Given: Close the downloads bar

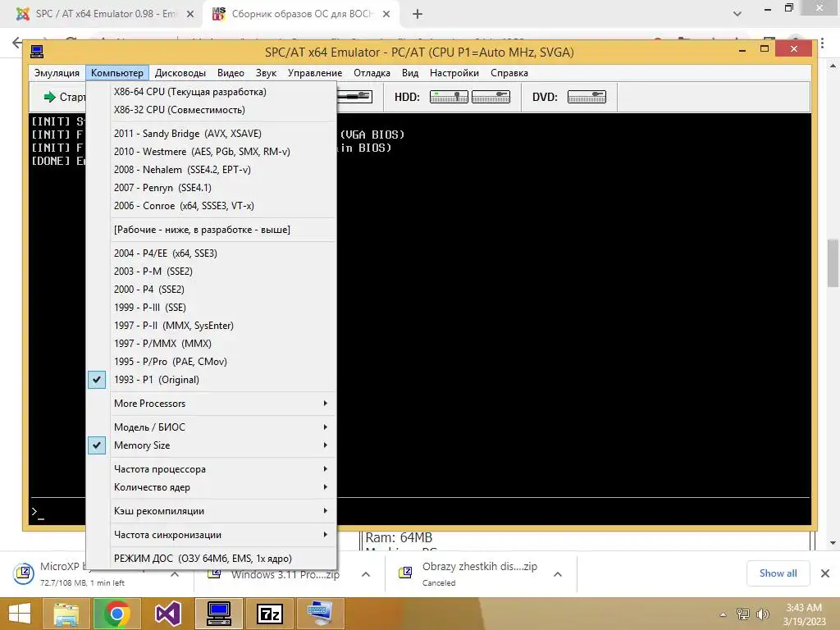Looking at the screenshot, I should coord(825,573).
